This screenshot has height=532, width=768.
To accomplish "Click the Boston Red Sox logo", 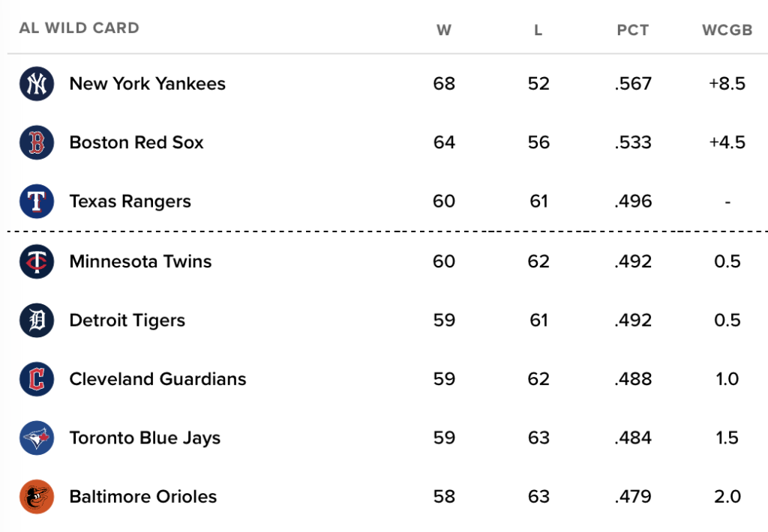I will (x=37, y=142).
